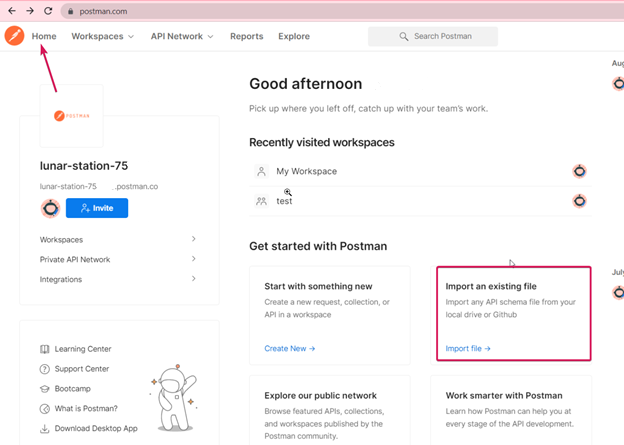The width and height of the screenshot is (624, 445).
Task: Click the avatar icon in test workspace row
Action: (579, 201)
